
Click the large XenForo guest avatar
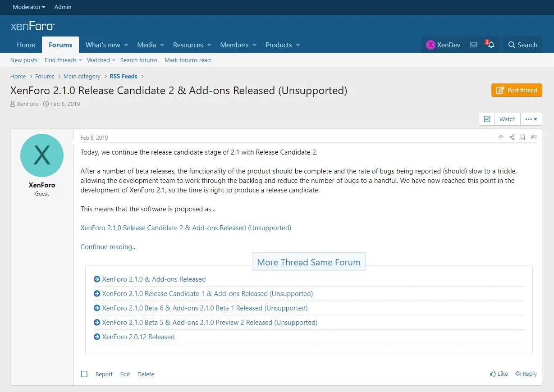point(42,155)
